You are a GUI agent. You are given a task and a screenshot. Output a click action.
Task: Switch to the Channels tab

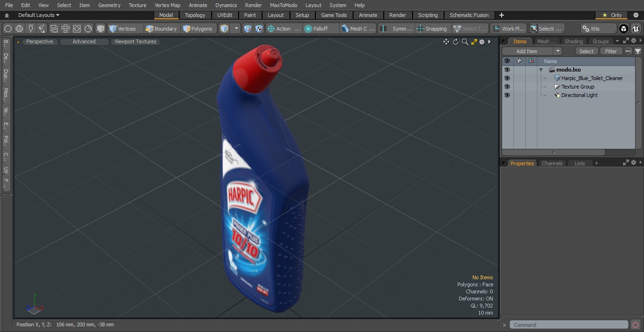552,163
